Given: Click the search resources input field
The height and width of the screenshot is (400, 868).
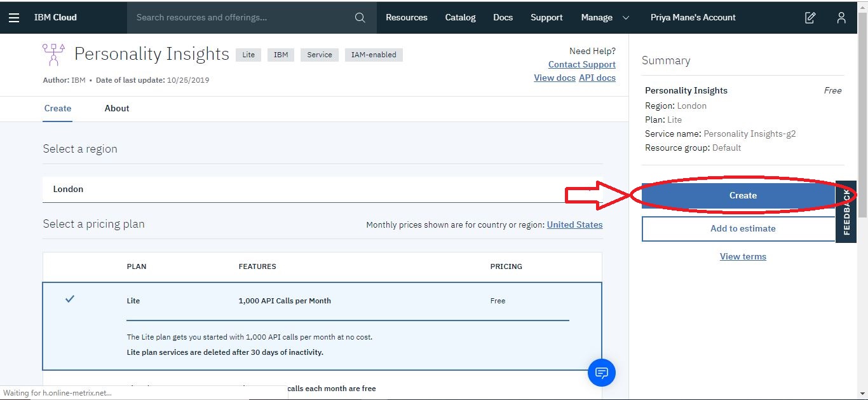Looking at the screenshot, I should [x=241, y=17].
